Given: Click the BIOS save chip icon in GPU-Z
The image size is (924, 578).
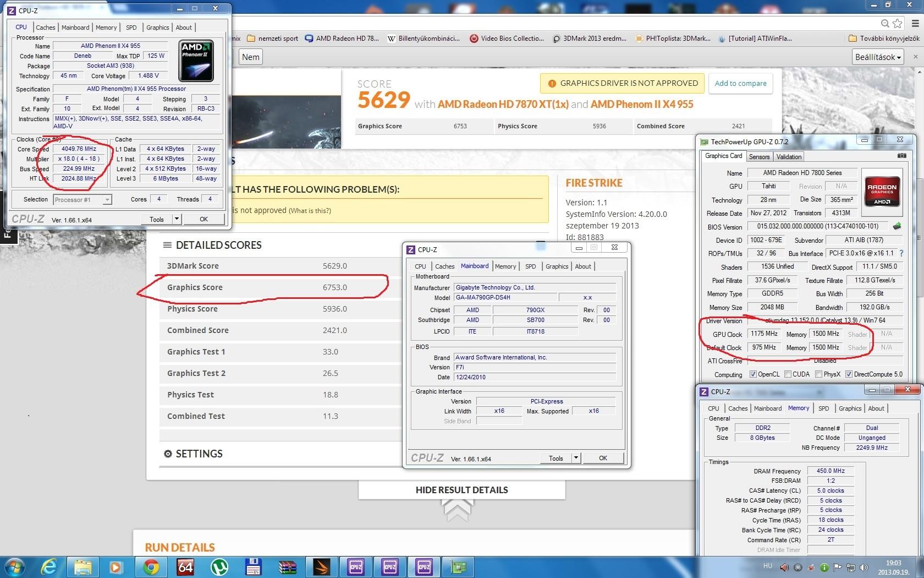Looking at the screenshot, I should [897, 226].
